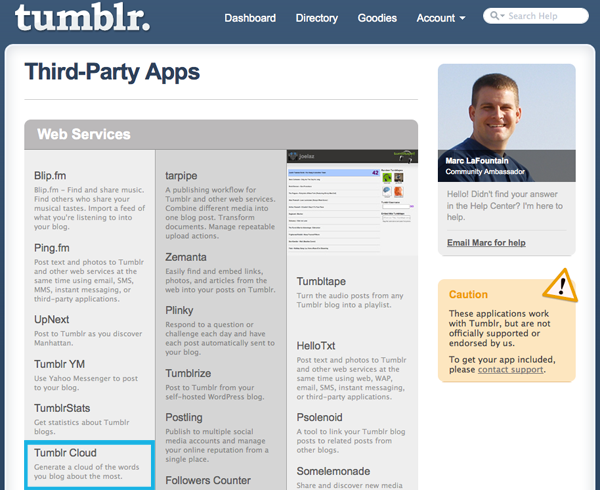Screen dimensions: 600x490
Task: Open the Plinky app link
Action: (179, 311)
